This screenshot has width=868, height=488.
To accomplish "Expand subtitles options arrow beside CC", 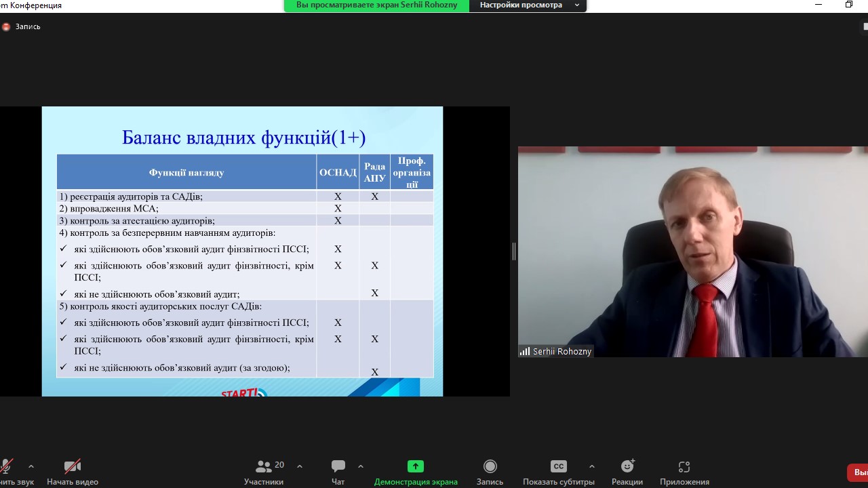I will coord(591,466).
